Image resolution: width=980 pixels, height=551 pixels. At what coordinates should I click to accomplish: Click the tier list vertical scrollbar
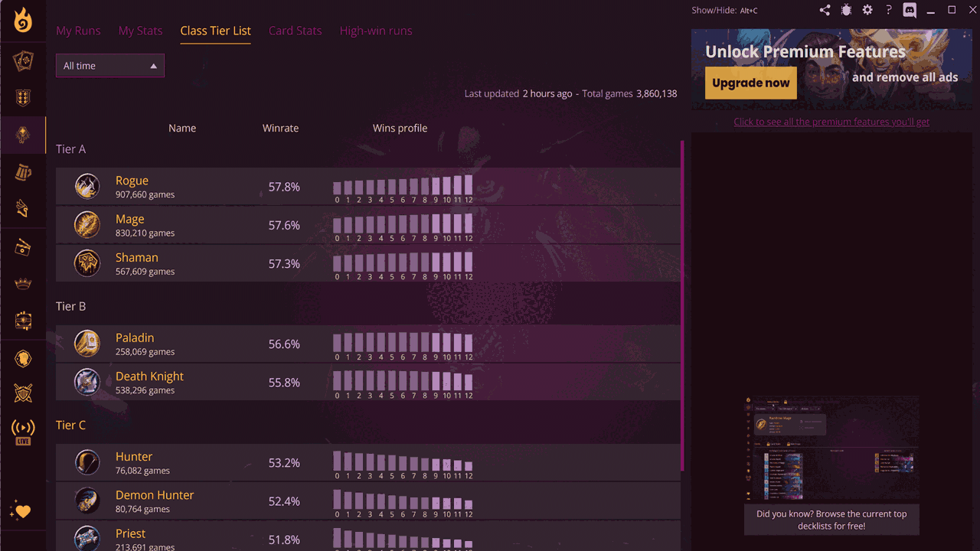click(681, 306)
